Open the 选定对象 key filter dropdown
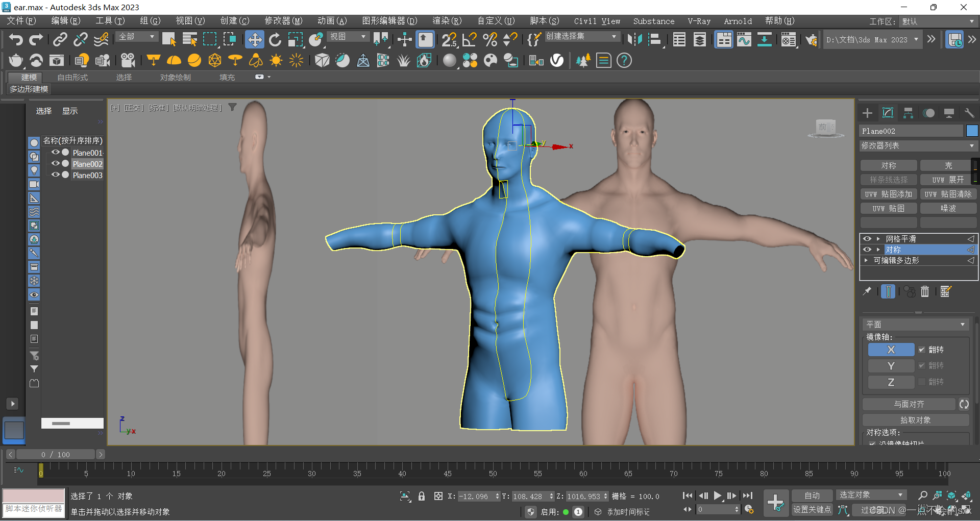Screen dimensions: 980x521 [x=871, y=495]
